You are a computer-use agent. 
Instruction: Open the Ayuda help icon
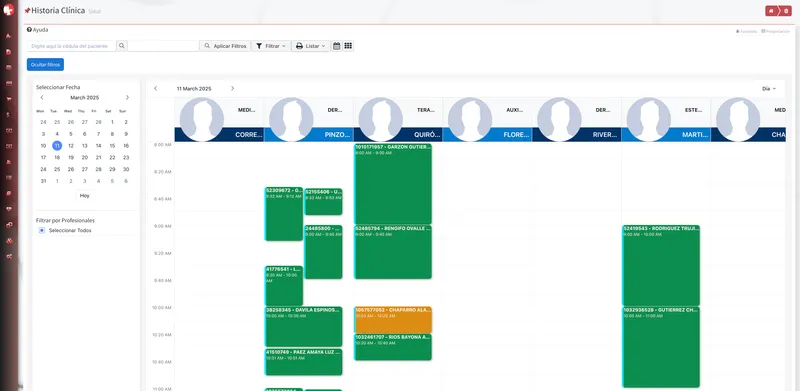(x=29, y=30)
